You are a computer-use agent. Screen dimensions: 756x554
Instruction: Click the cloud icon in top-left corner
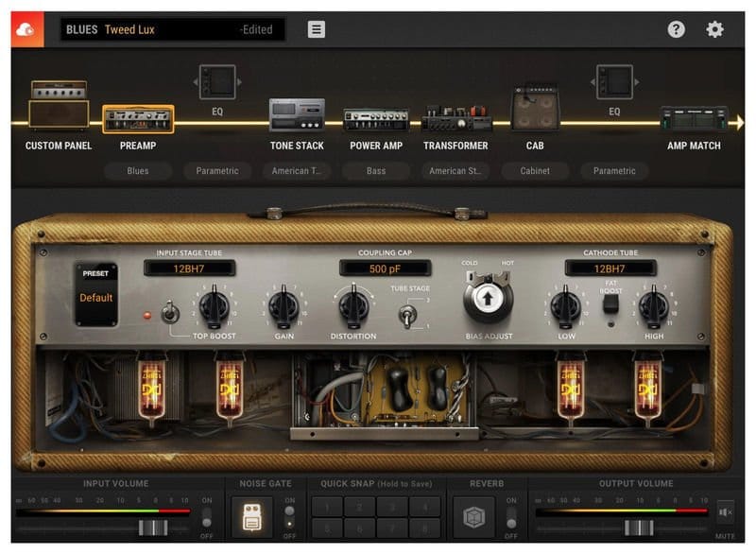click(26, 29)
